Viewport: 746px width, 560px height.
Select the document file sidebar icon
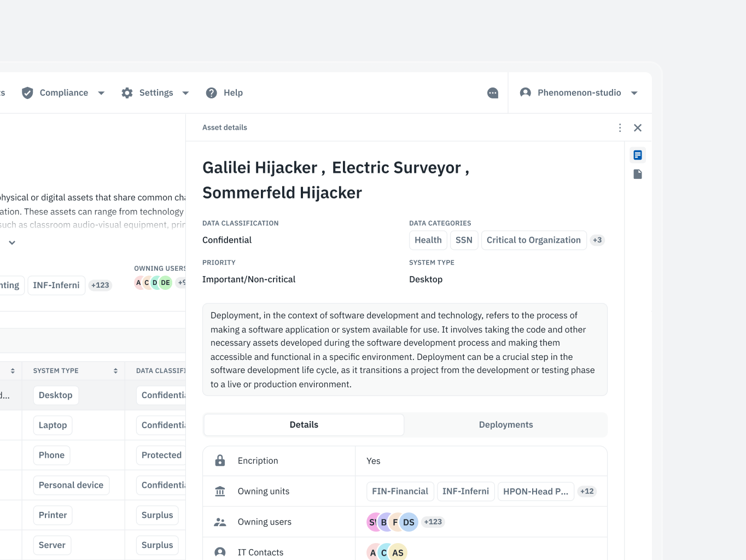638,174
